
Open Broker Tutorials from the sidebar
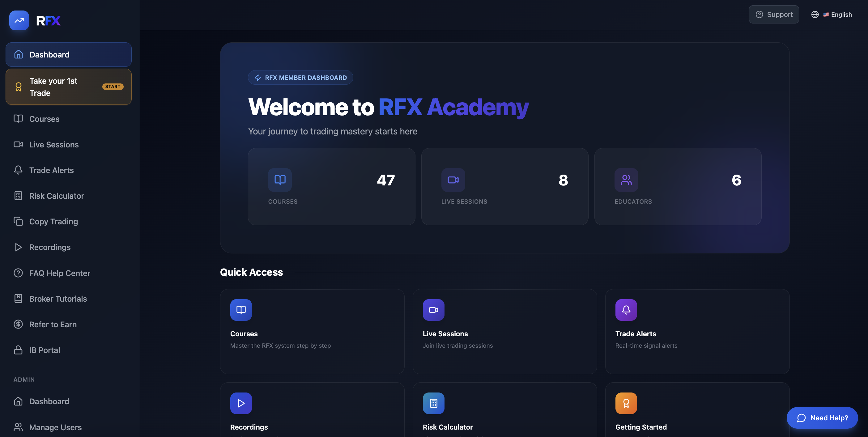(x=68, y=299)
